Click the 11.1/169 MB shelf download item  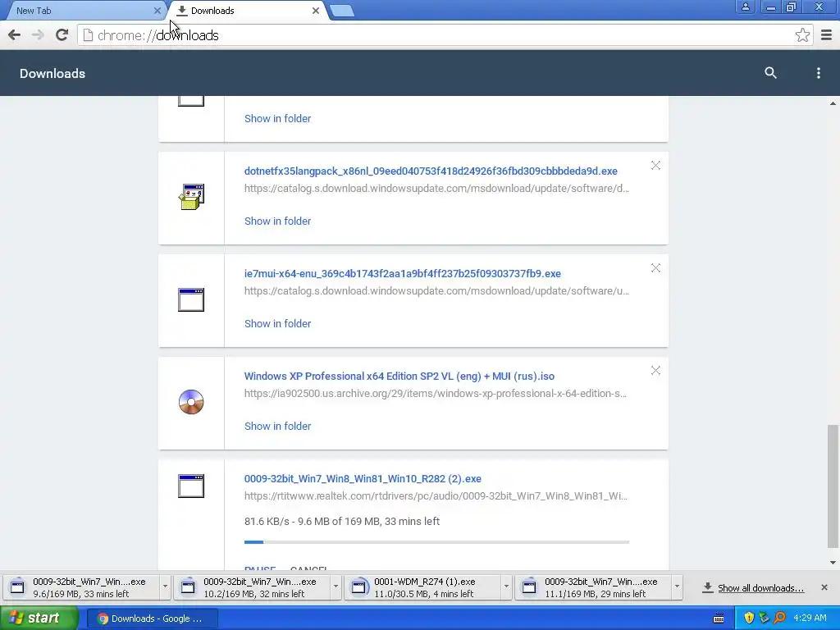[594, 587]
